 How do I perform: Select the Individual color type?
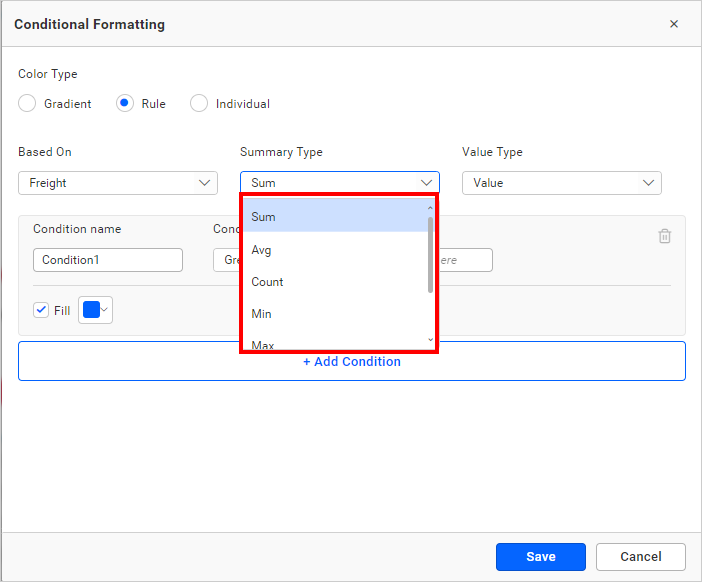[199, 104]
